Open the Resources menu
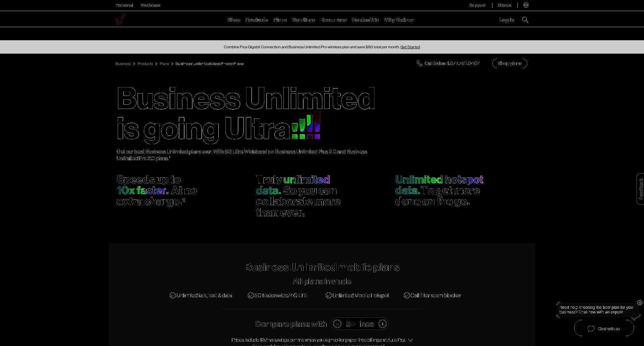The height and width of the screenshot is (346, 644). point(333,20)
